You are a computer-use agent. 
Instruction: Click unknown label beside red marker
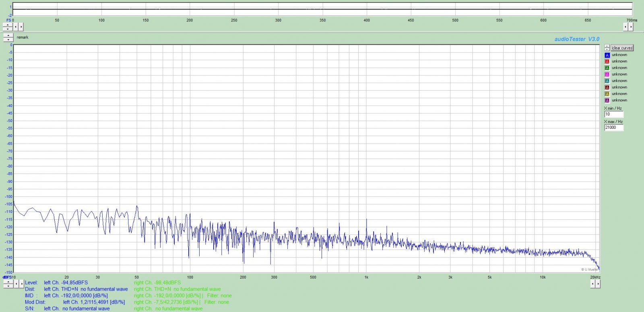pos(619,62)
